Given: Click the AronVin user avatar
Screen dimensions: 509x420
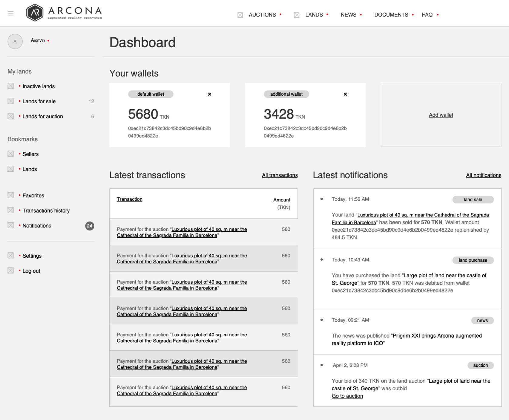Looking at the screenshot, I should point(15,41).
